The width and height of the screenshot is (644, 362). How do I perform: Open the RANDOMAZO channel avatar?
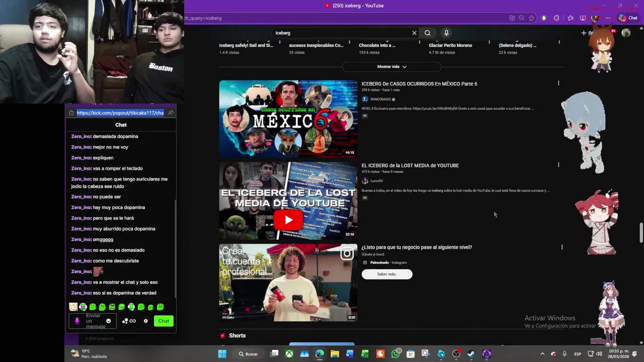coord(365,99)
